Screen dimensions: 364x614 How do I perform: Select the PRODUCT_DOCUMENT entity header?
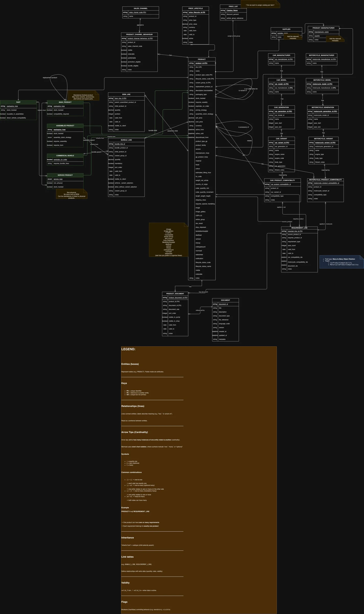[175, 294]
